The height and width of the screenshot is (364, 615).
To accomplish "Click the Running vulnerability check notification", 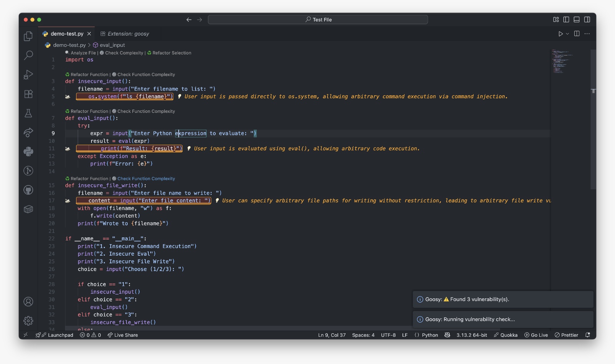I will [x=503, y=319].
